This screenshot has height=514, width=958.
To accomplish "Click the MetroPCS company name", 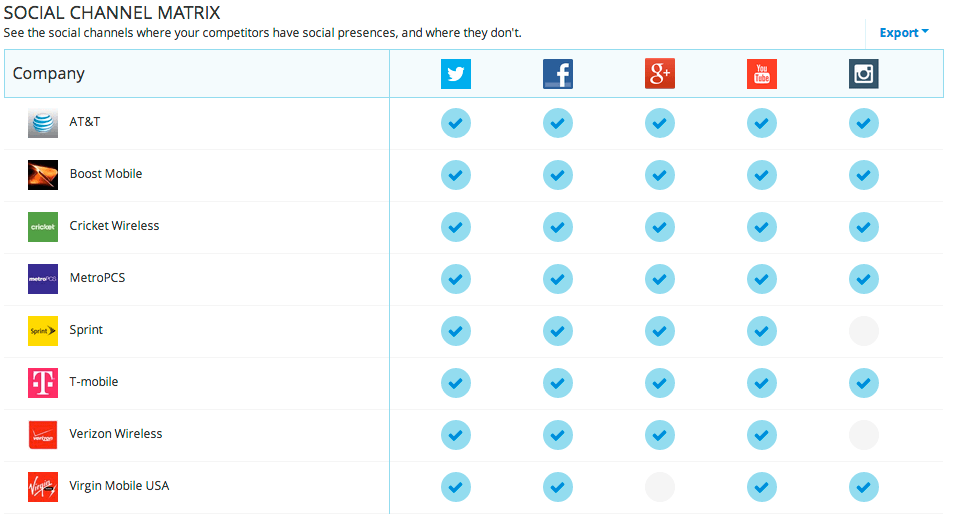I will [97, 277].
